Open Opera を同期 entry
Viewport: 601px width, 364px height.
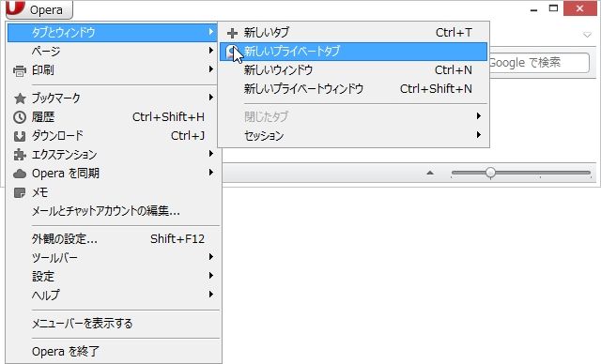(x=113, y=173)
